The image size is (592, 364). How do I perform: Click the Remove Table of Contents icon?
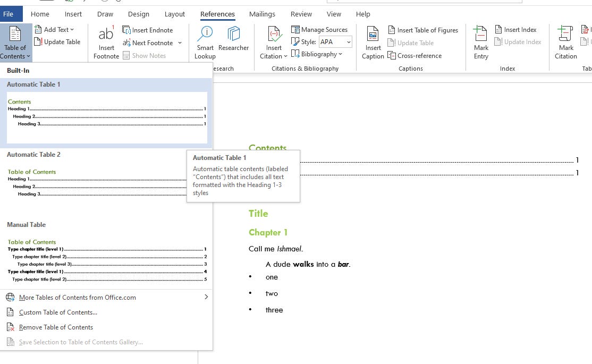point(10,327)
